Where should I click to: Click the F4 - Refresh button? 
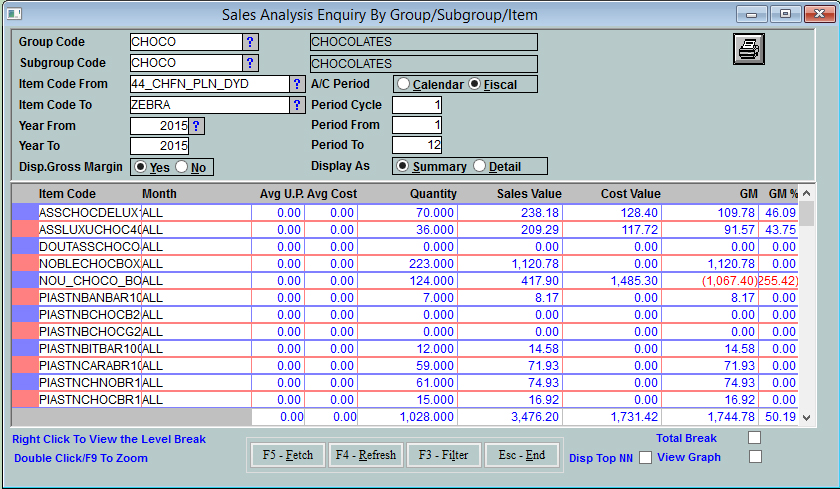[x=366, y=455]
